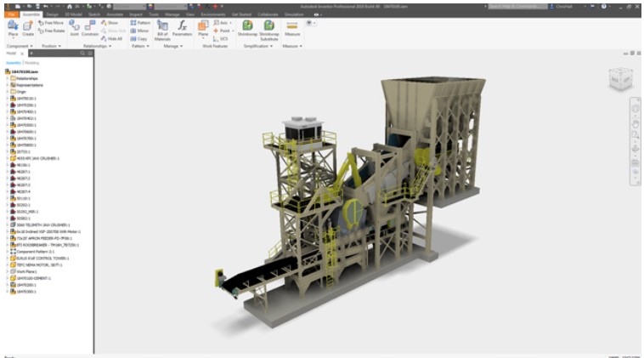Switch to the Manage ribbon tab
The width and height of the screenshot is (644, 358).
pyautogui.click(x=172, y=14)
